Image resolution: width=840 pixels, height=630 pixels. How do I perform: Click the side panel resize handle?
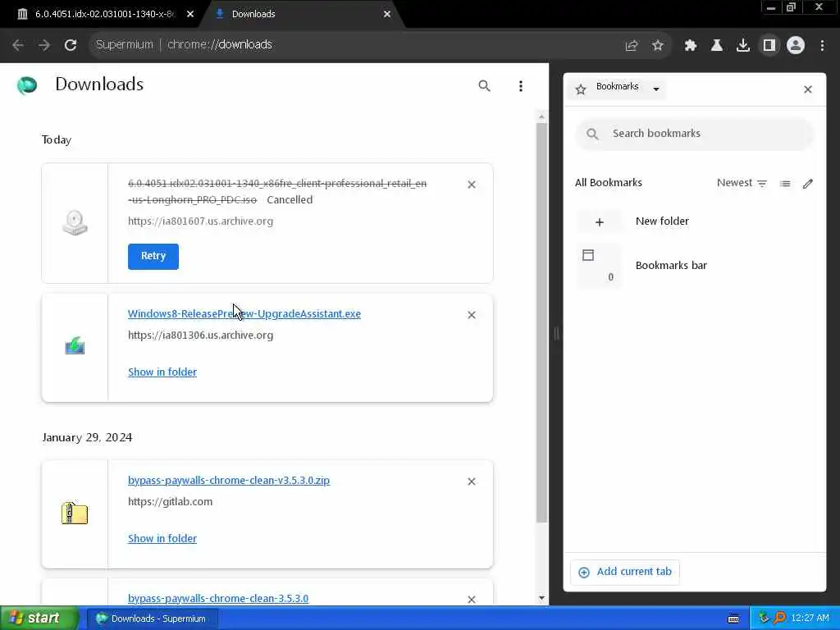pyautogui.click(x=556, y=334)
